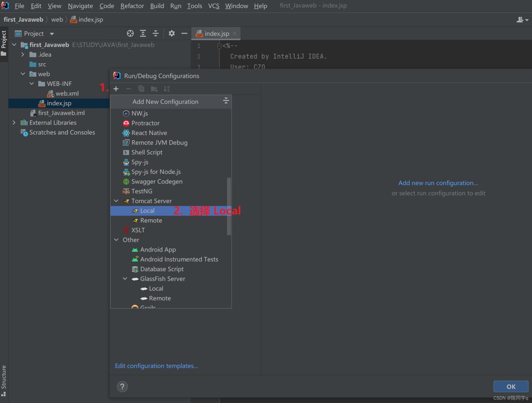Screen dimensions: 532x403
Task: Open Project panel settings gear
Action: pos(172,33)
